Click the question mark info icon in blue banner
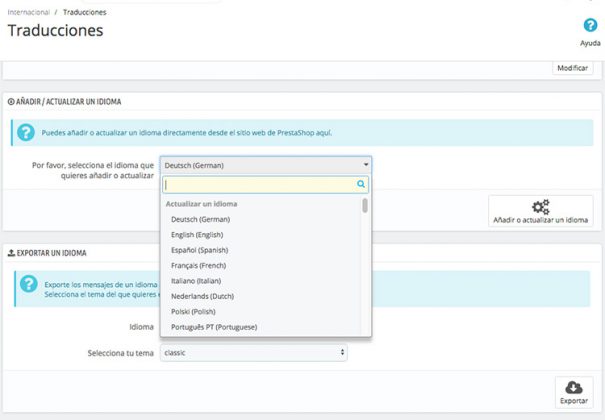The image size is (605, 420). point(27,132)
